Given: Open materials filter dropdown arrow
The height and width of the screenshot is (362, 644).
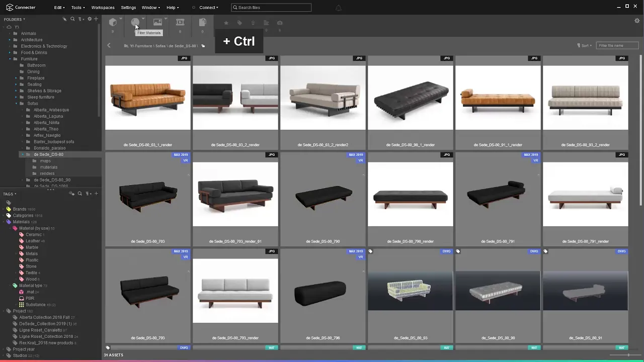Looking at the screenshot, I should [143, 19].
